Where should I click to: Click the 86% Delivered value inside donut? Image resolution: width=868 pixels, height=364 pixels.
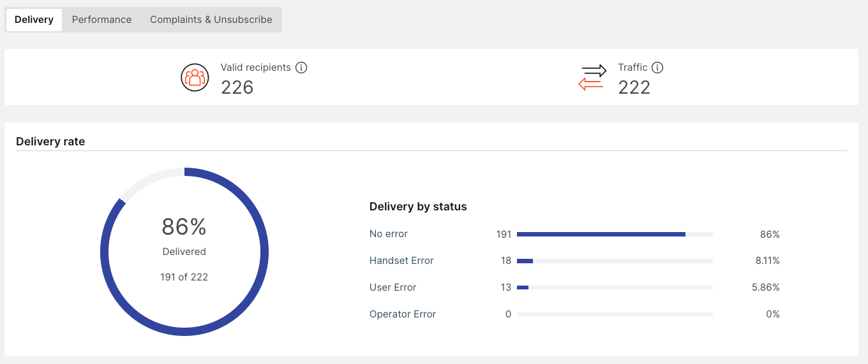coord(184,227)
